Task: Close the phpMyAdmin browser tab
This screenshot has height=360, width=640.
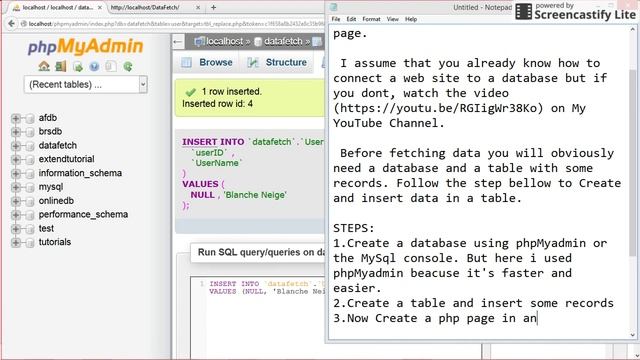Action: [x=100, y=7]
